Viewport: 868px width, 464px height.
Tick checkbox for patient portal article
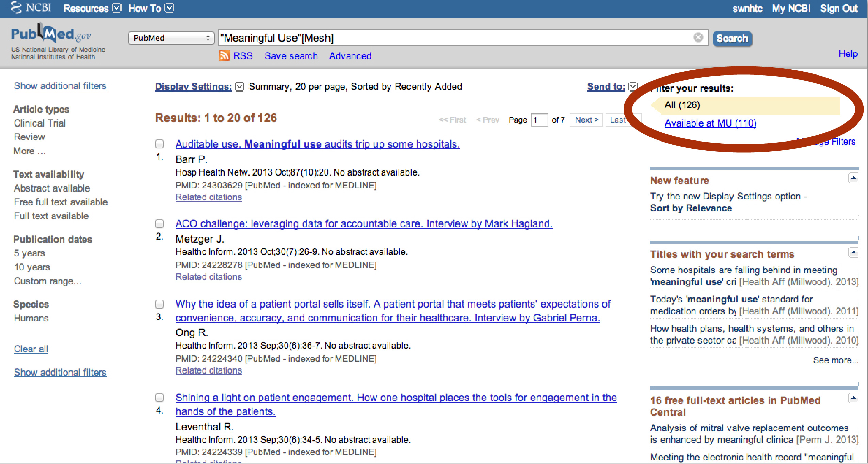[159, 304]
